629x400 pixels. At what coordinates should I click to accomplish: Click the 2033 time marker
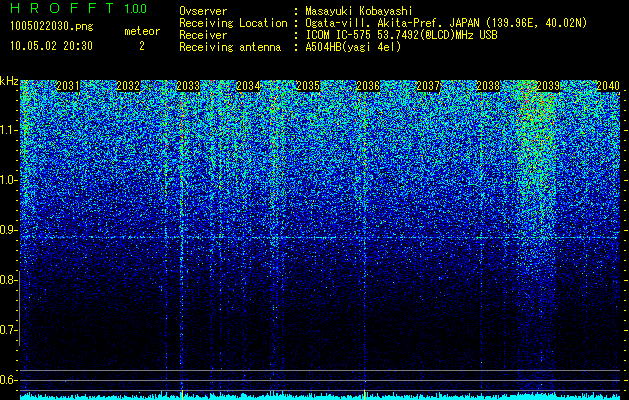point(188,86)
